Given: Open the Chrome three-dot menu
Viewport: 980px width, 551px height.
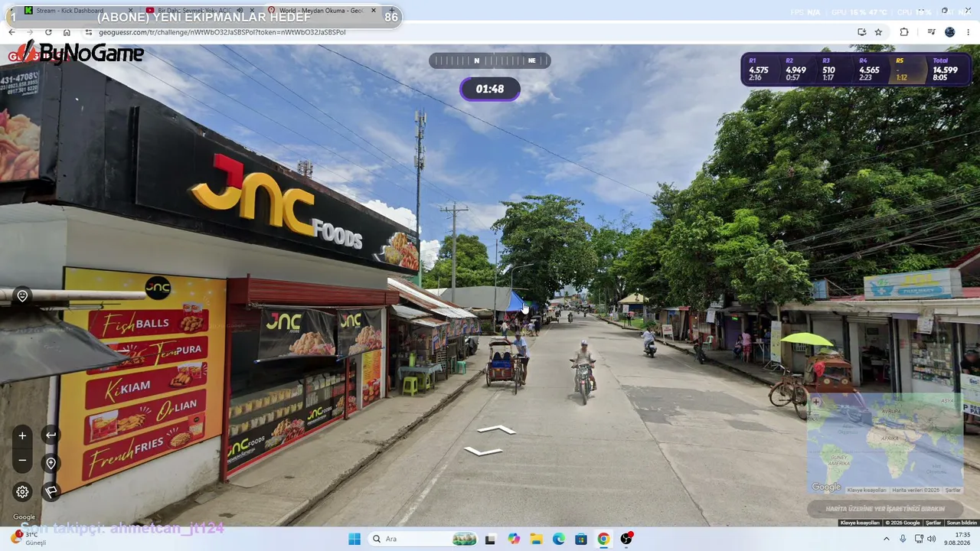Looking at the screenshot, I should click(x=969, y=32).
